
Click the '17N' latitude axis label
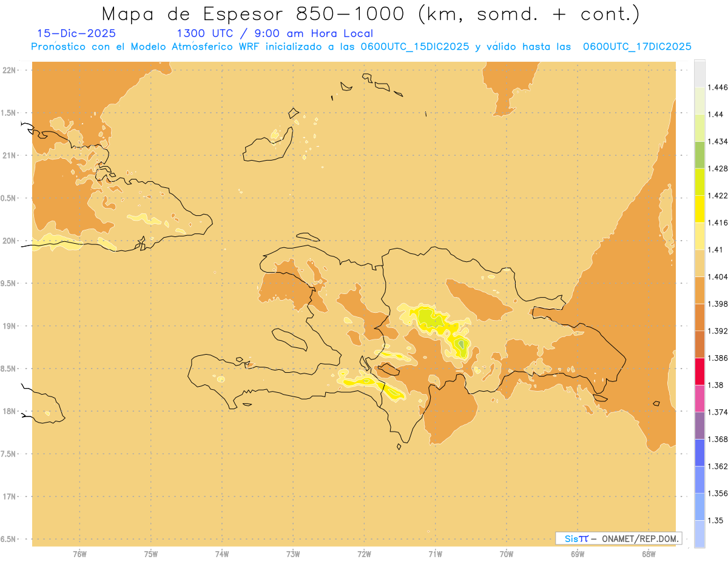[x=9, y=497]
